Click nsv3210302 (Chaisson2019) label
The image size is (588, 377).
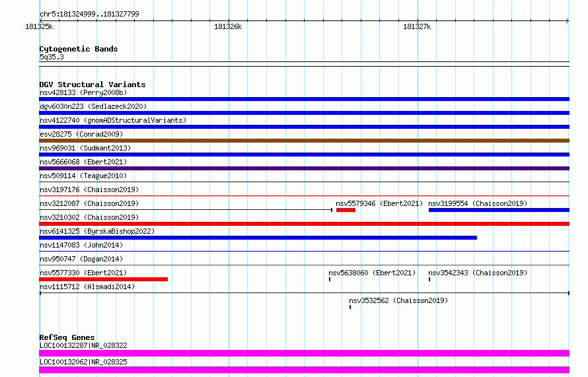89,217
